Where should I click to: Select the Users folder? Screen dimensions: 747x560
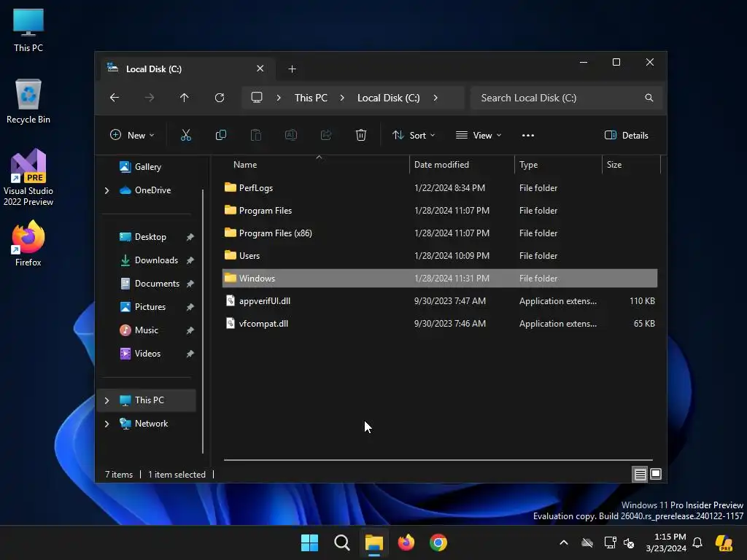click(x=440, y=256)
